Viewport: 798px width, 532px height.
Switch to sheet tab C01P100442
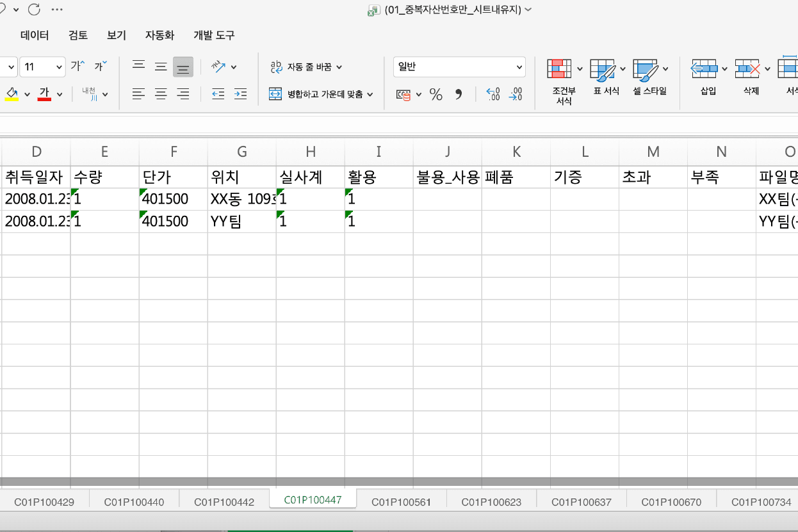224,502
